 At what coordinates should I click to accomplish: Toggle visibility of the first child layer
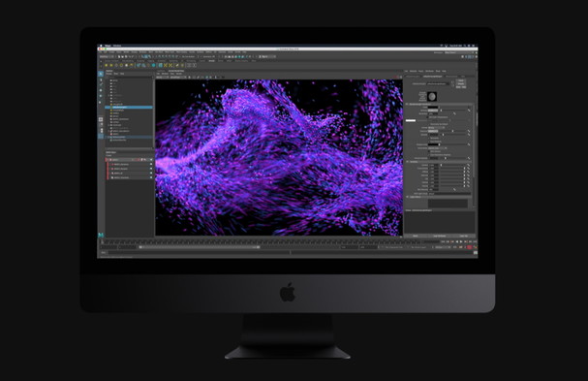tap(151, 164)
